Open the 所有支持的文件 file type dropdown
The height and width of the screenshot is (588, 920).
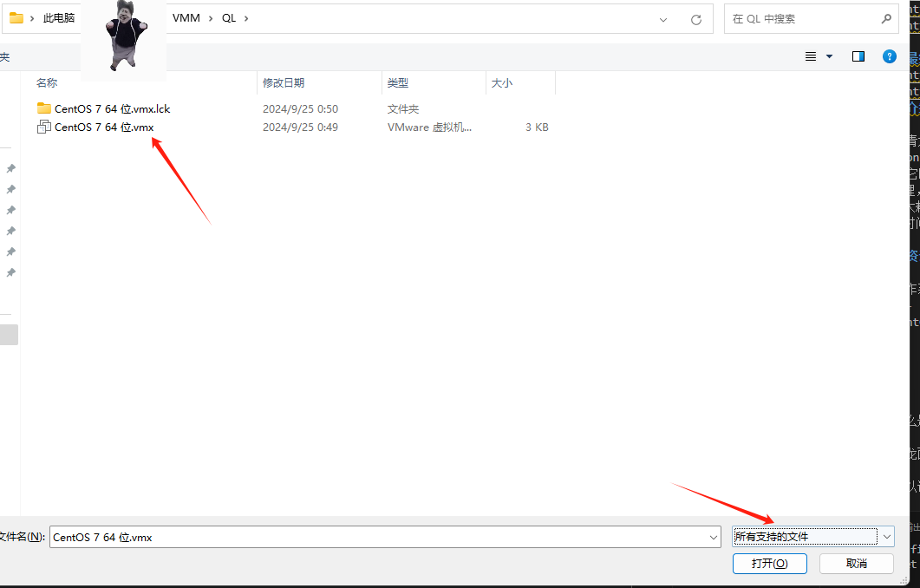click(x=812, y=537)
